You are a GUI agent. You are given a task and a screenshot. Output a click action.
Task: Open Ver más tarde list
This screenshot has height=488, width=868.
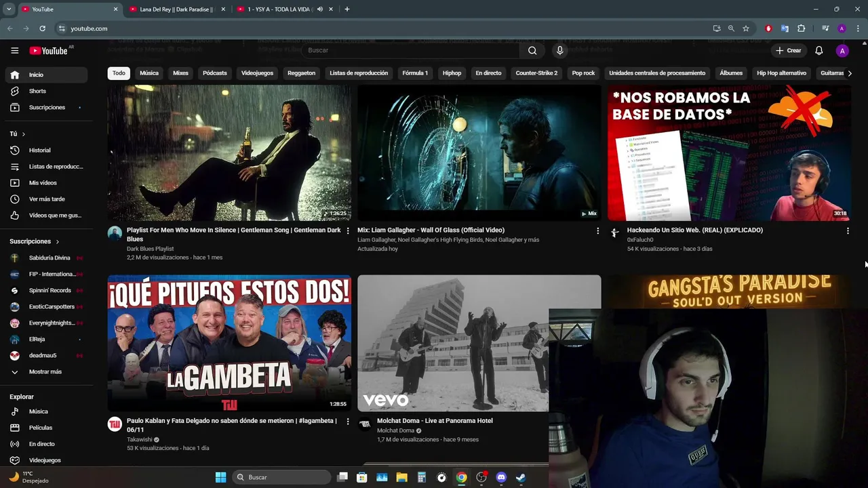47,199
